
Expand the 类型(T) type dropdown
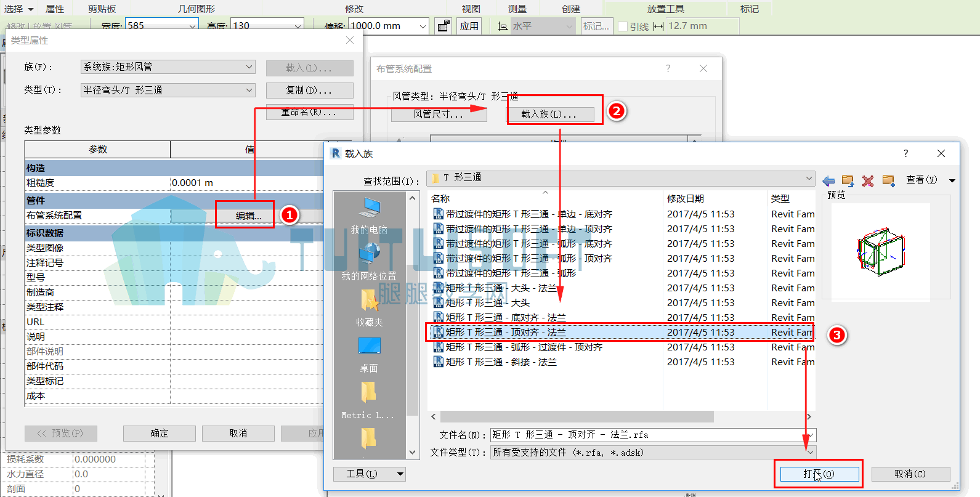pyautogui.click(x=249, y=90)
